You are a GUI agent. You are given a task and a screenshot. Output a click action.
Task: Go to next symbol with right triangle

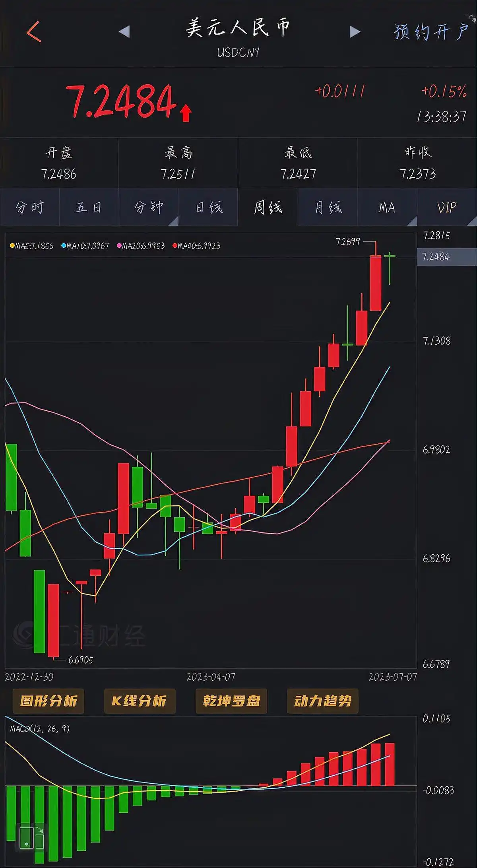pyautogui.click(x=355, y=32)
